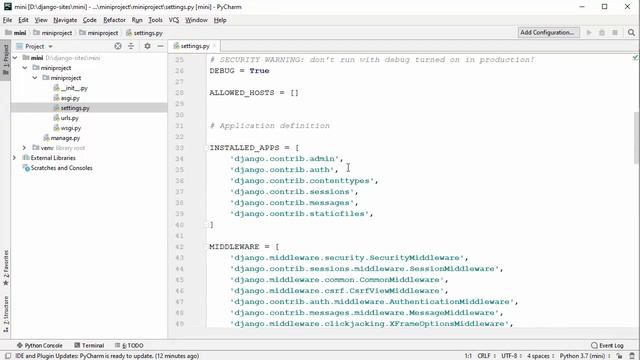Expand External Libraries node

14,158
